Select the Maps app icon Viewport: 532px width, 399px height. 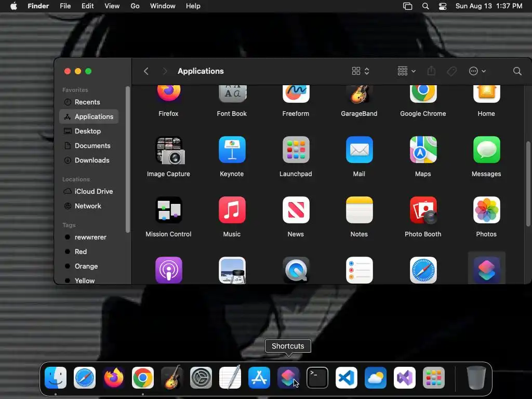tap(423, 150)
